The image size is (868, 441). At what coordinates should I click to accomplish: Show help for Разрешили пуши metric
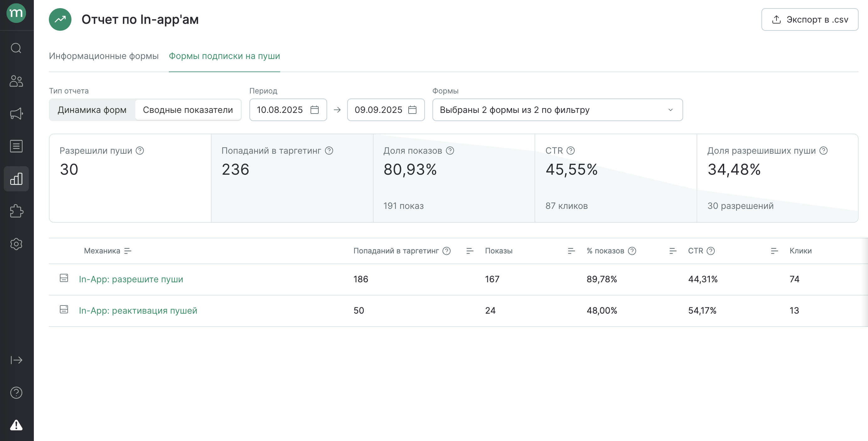point(140,151)
